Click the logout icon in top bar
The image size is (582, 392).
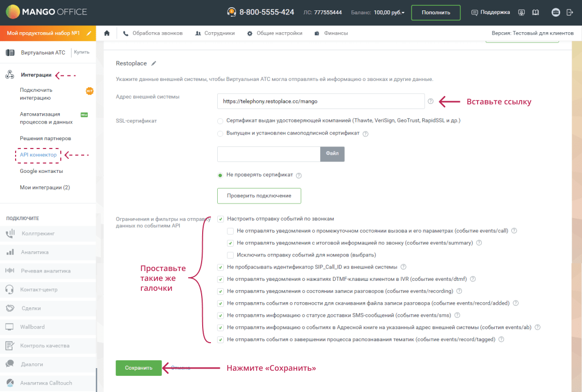(x=569, y=12)
